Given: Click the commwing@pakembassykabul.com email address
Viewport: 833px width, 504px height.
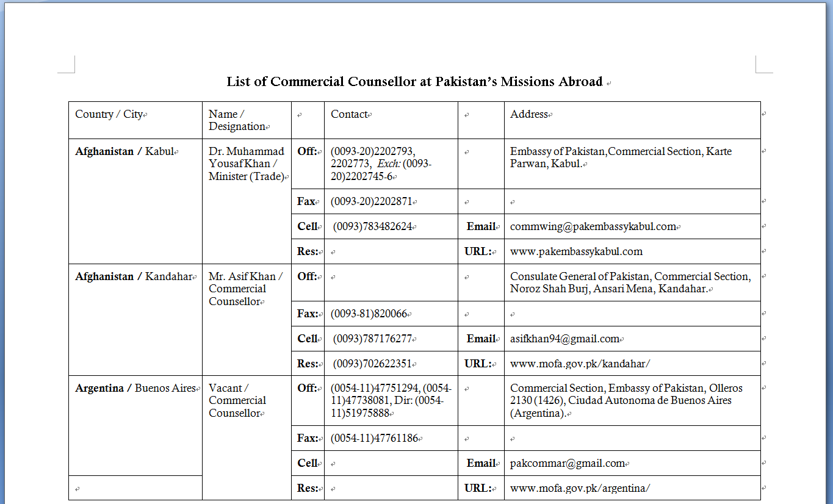Looking at the screenshot, I should [x=593, y=226].
